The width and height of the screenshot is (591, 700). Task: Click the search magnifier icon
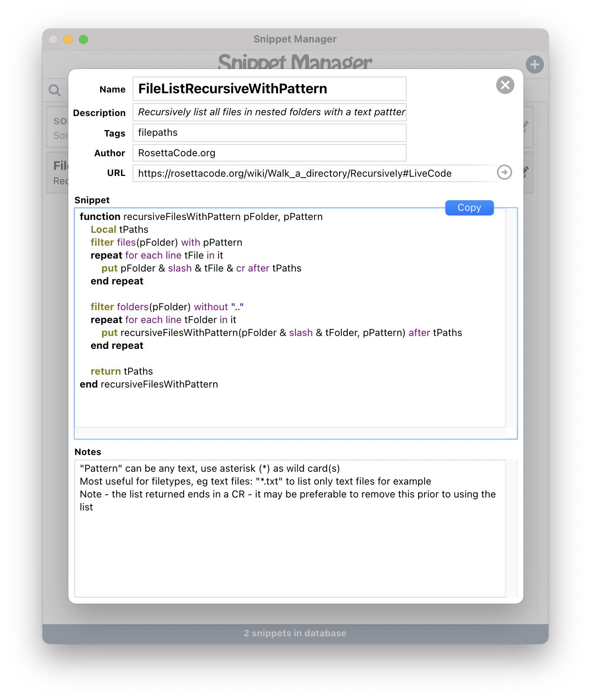pyautogui.click(x=55, y=90)
